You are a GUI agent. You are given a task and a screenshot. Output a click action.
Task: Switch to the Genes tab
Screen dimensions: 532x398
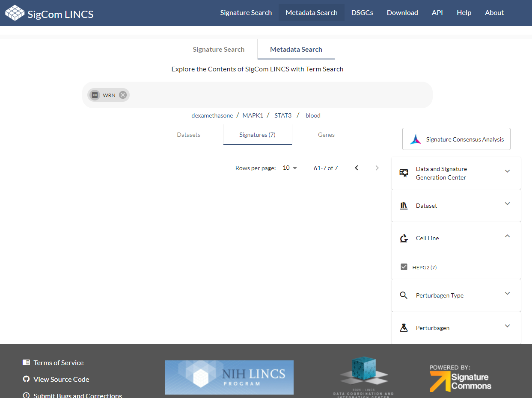pos(326,135)
